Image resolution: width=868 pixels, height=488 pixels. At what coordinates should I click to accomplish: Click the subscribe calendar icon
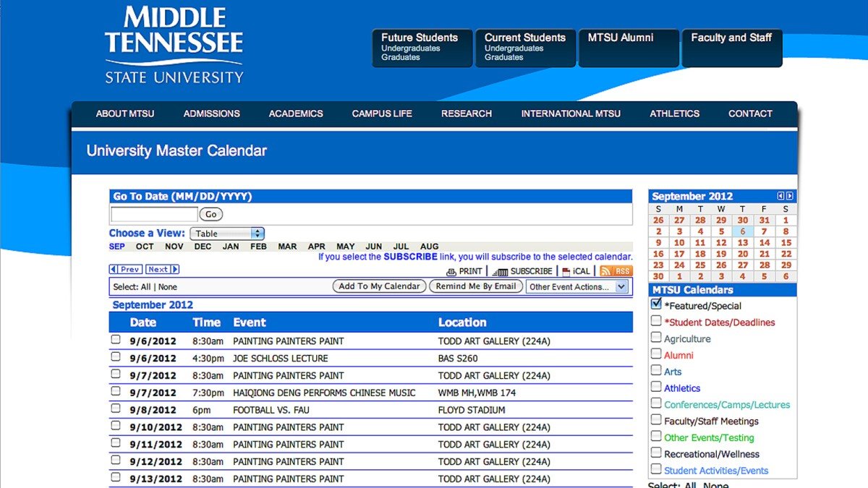click(x=500, y=272)
